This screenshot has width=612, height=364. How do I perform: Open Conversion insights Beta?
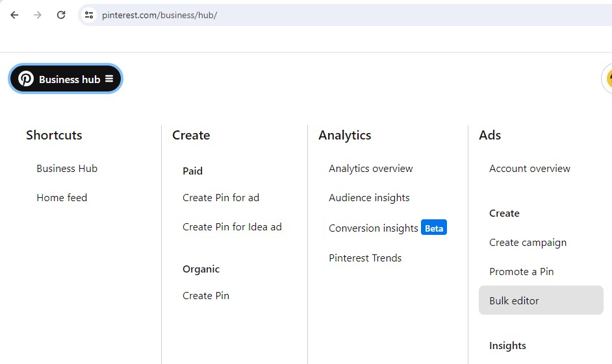pos(388,228)
